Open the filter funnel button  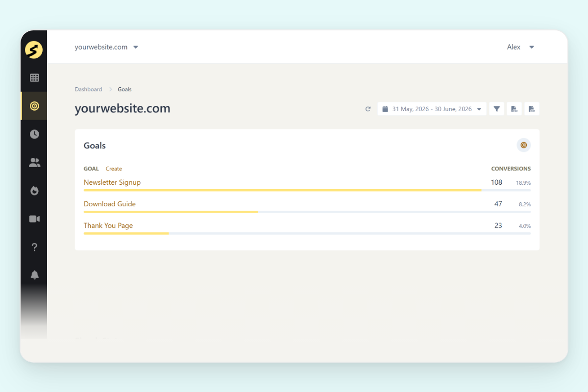point(496,109)
